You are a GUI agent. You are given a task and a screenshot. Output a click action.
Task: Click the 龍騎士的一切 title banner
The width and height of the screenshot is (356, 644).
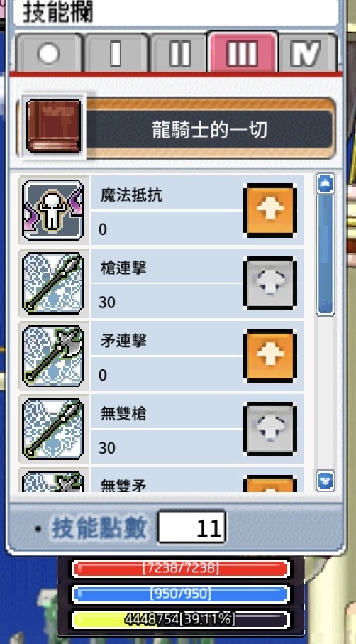(x=209, y=130)
